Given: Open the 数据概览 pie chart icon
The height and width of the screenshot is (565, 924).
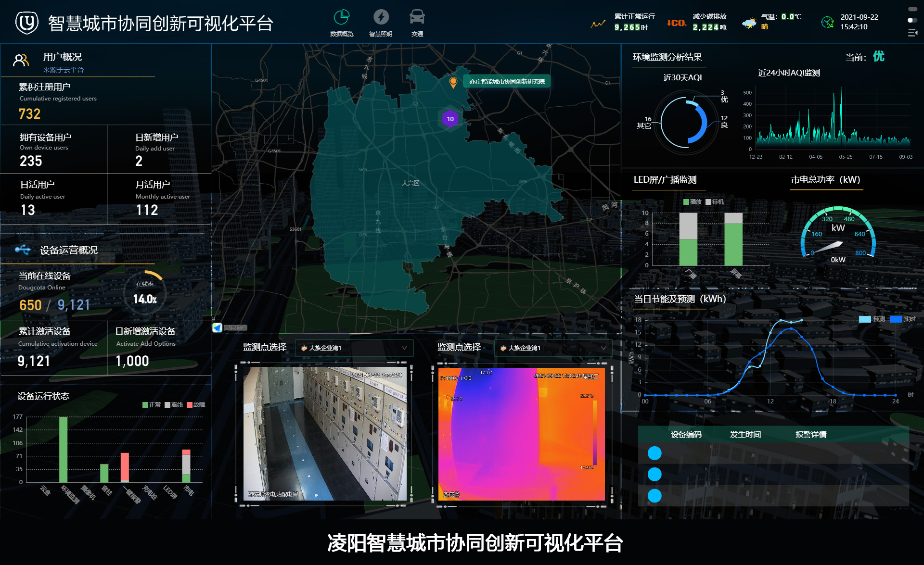Looking at the screenshot, I should pyautogui.click(x=342, y=18).
